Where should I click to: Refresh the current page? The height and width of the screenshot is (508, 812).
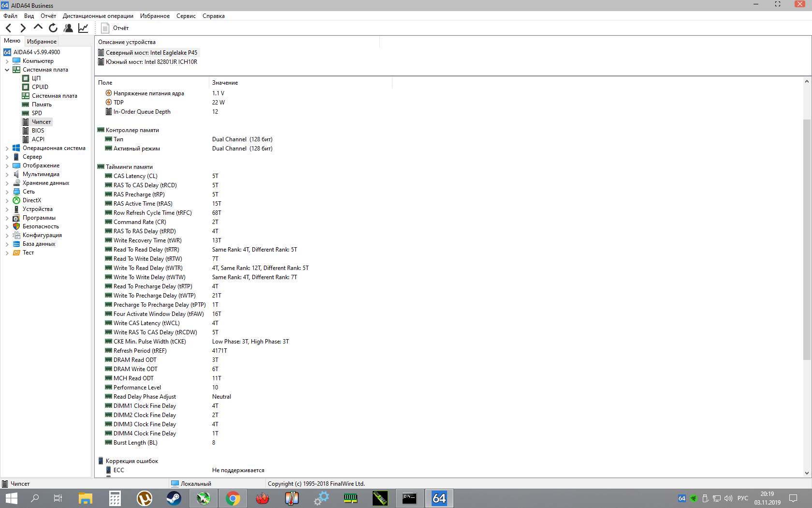pyautogui.click(x=53, y=28)
